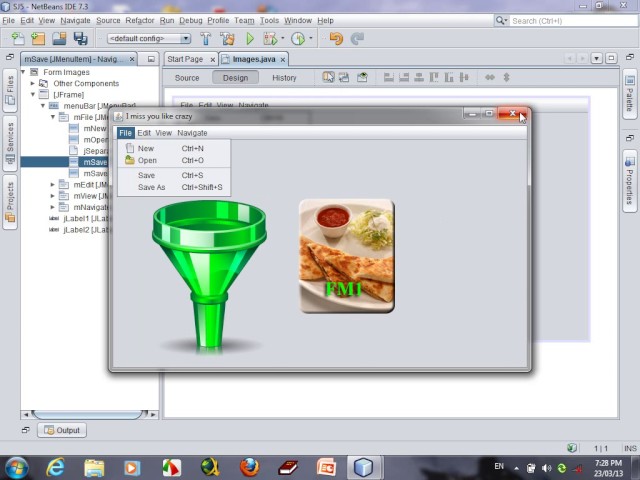Open Edit menu in running app window
This screenshot has height=480, width=640.
[x=144, y=133]
